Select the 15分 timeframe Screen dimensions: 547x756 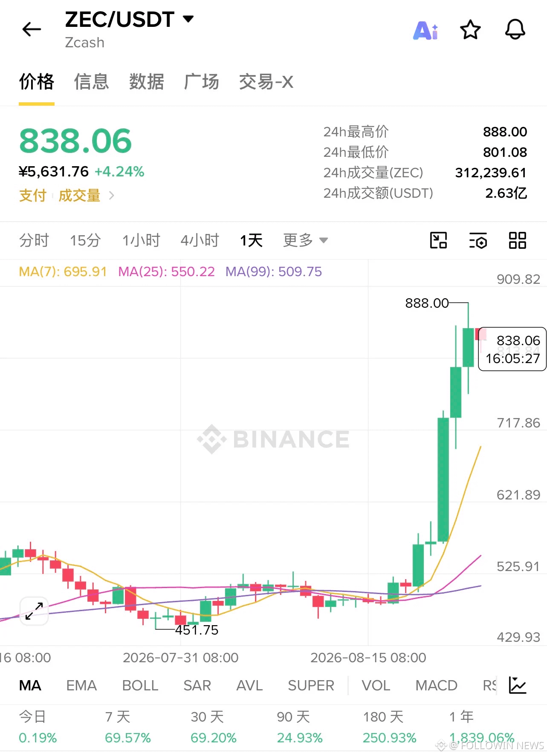[85, 240]
